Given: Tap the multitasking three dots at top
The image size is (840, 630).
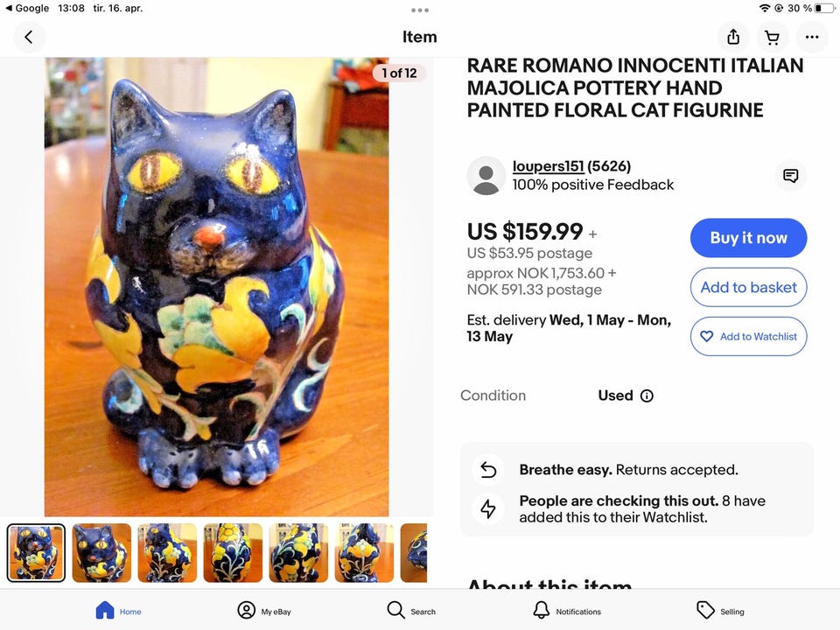Looking at the screenshot, I should [x=420, y=10].
